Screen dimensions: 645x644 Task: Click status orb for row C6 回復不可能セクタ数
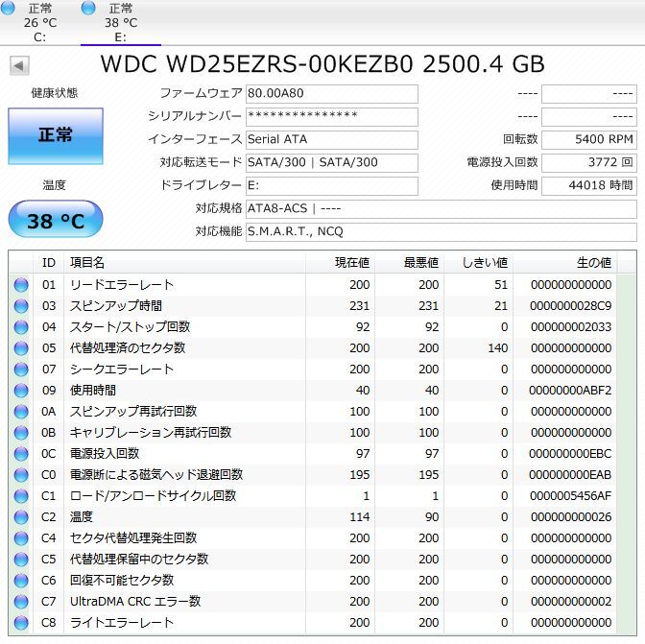(21, 581)
